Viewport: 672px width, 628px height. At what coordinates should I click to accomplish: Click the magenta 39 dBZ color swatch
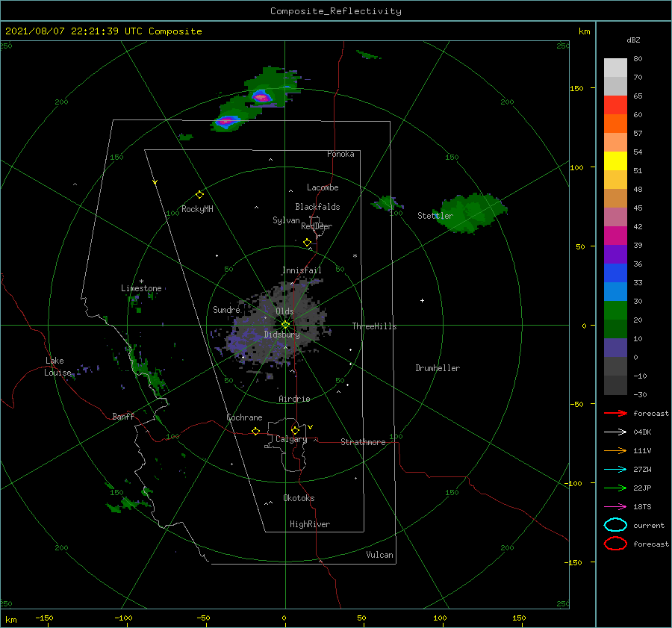pos(615,236)
